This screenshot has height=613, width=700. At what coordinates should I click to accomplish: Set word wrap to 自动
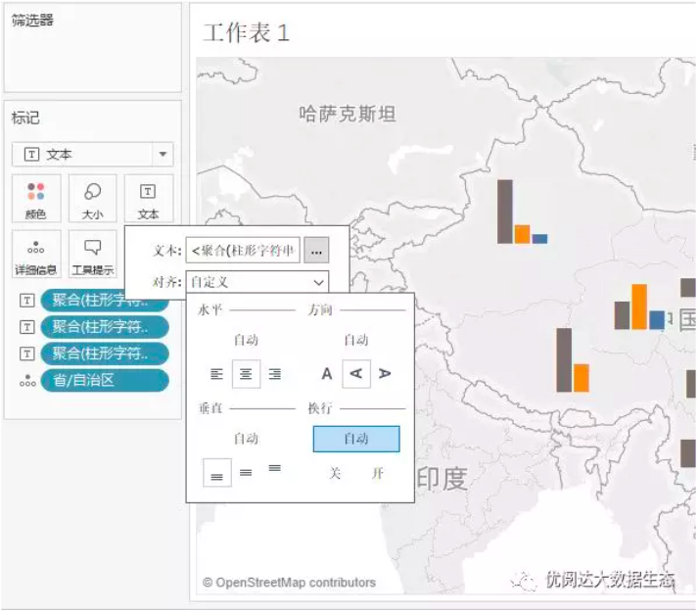tap(356, 439)
